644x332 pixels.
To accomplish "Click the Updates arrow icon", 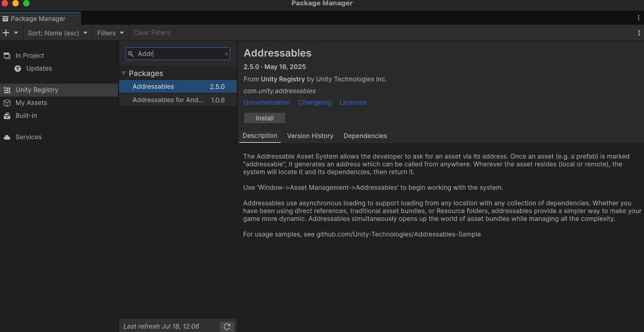I will [18, 69].
